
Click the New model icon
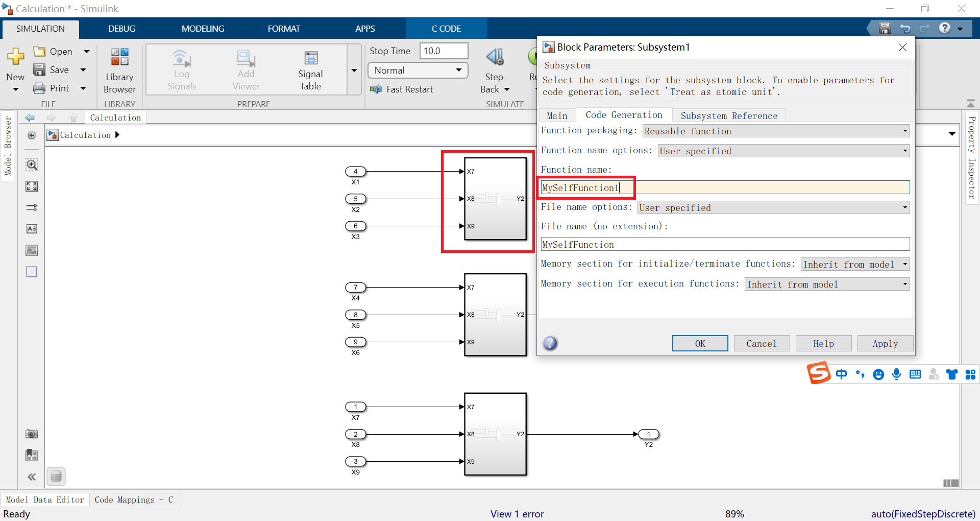point(15,56)
